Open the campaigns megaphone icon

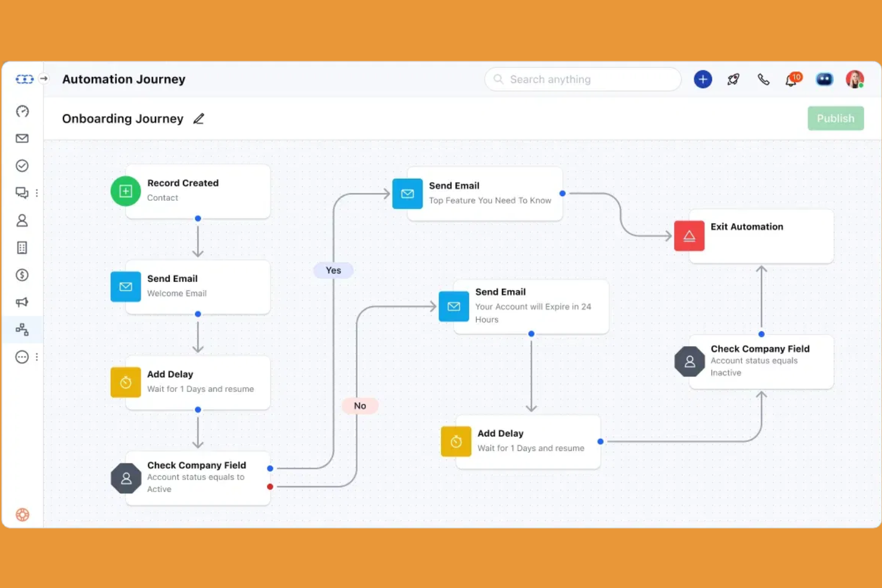[22, 302]
